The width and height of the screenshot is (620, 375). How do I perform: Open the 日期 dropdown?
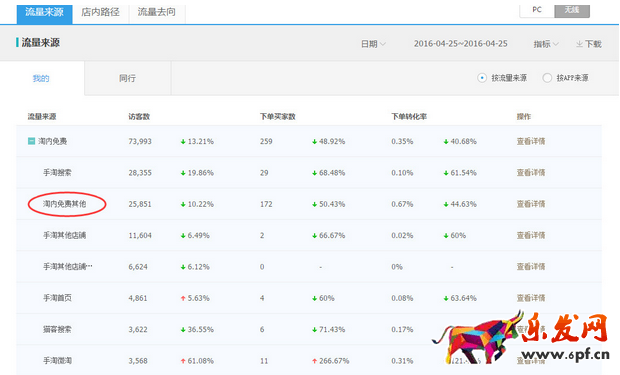click(373, 44)
